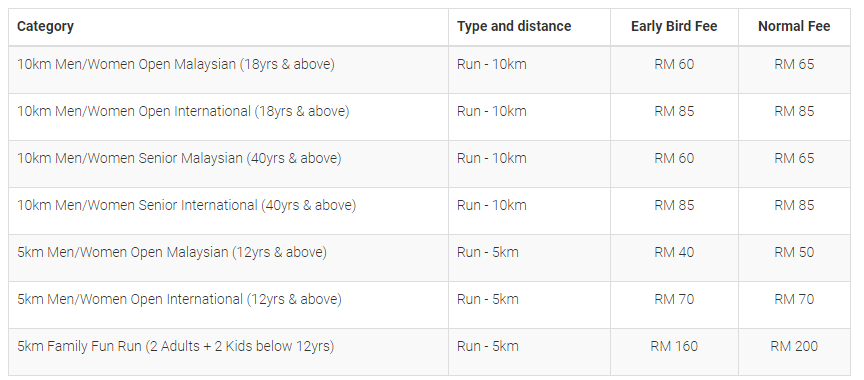Select 10km Men/Women Open International category
864x380 pixels.
point(183,111)
